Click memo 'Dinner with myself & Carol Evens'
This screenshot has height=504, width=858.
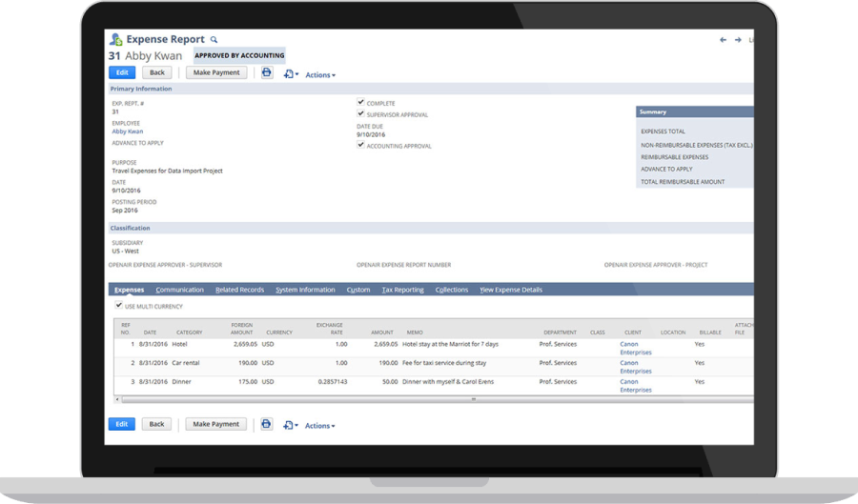[448, 381]
